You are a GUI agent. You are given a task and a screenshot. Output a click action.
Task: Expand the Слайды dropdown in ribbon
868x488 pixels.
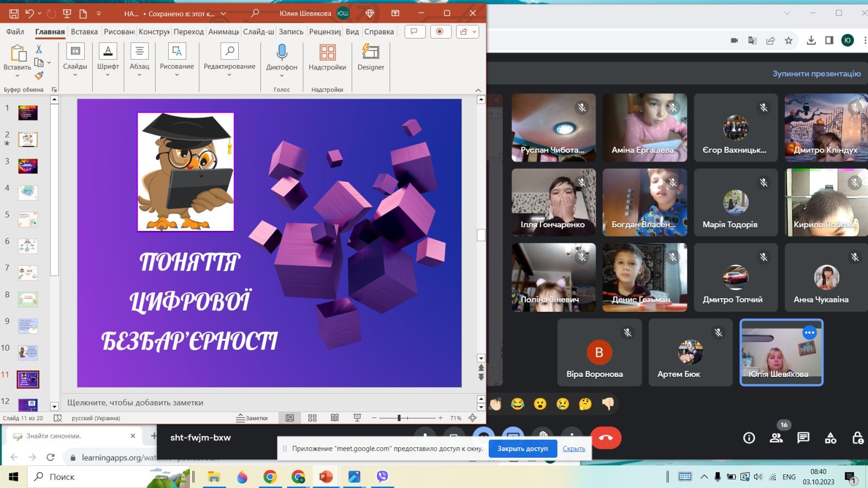tap(75, 60)
